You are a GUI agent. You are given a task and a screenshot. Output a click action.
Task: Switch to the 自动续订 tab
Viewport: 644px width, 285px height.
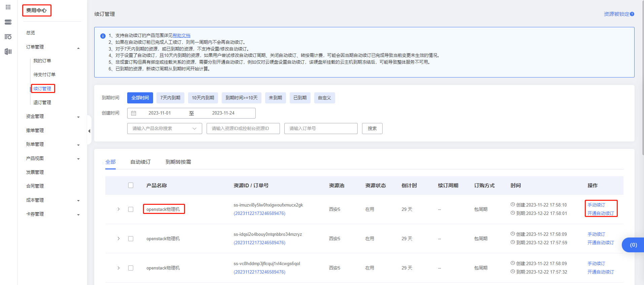[x=141, y=162]
